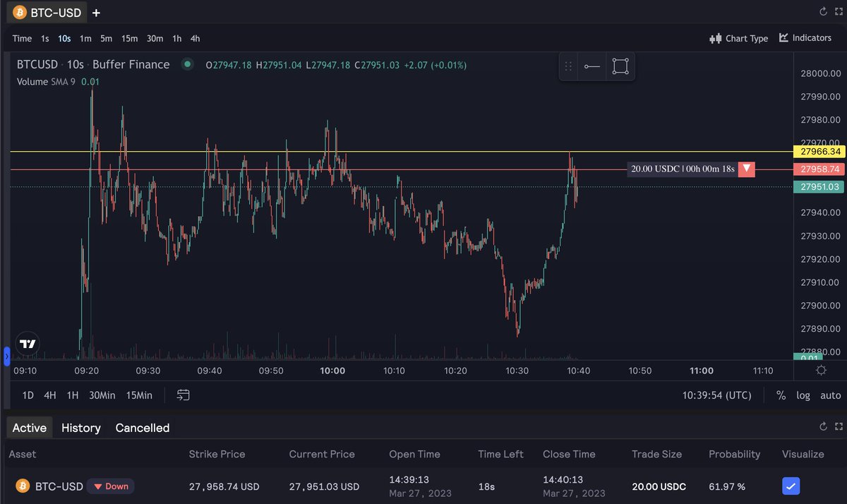Click the refresh icon above the Active panel
The height and width of the screenshot is (504, 847).
tap(823, 426)
